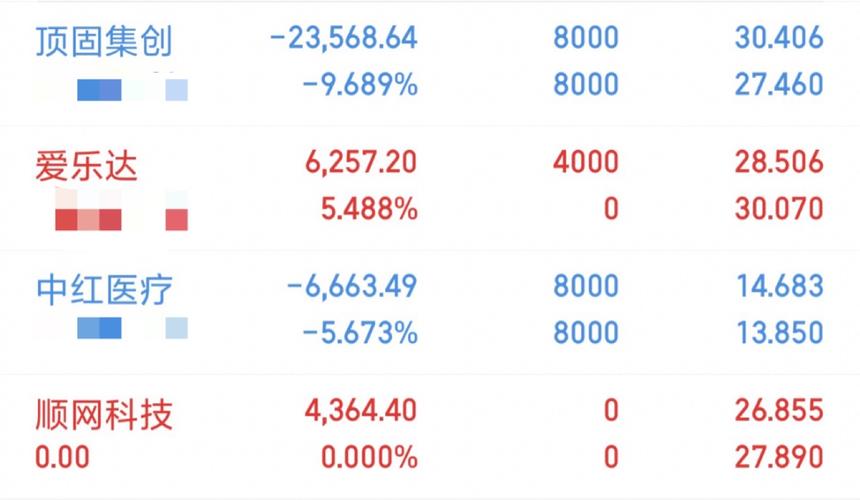Screen dimensions: 860x500
Task: Open the 顶固集创 stock entry
Action: [x=104, y=41]
